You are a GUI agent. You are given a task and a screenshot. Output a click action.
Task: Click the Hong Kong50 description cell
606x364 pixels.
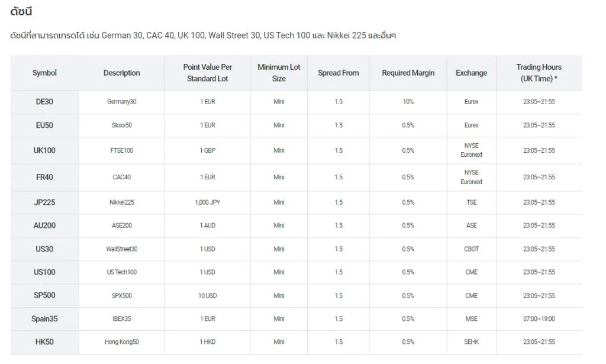(x=122, y=342)
